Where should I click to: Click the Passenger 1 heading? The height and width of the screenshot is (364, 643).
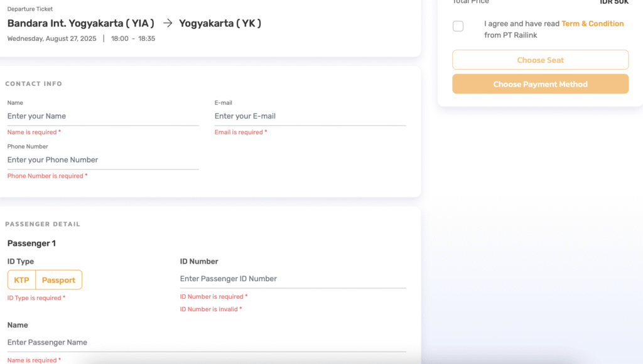(x=31, y=243)
